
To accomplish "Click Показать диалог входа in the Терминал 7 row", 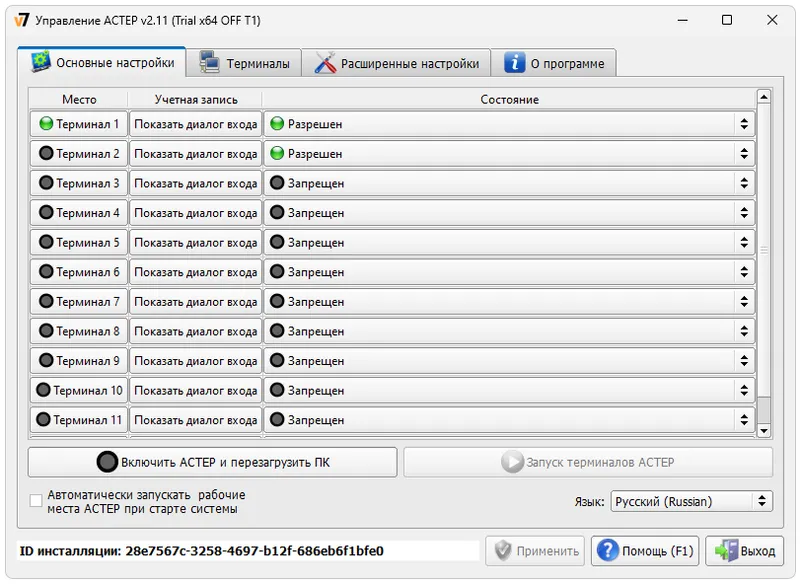I will click(195, 301).
